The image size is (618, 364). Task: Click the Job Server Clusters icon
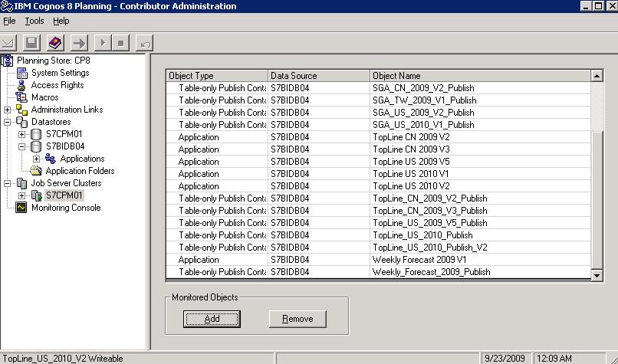pyautogui.click(x=21, y=183)
